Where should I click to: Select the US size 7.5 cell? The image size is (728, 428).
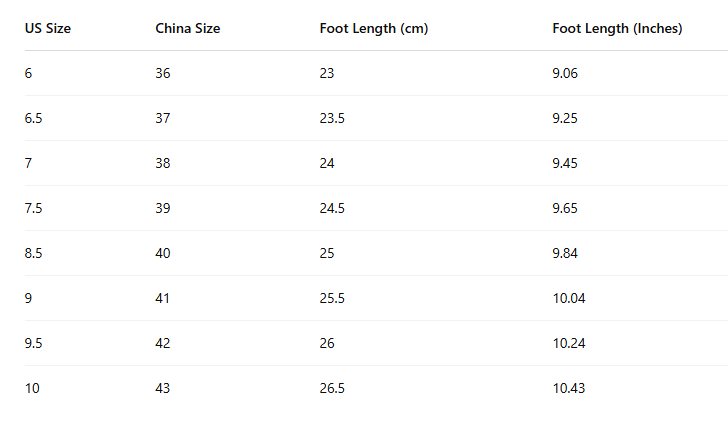pos(33,208)
